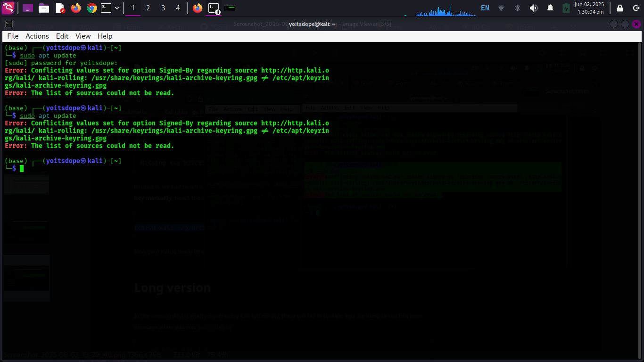Lock the screen with padlock icon

[620, 8]
